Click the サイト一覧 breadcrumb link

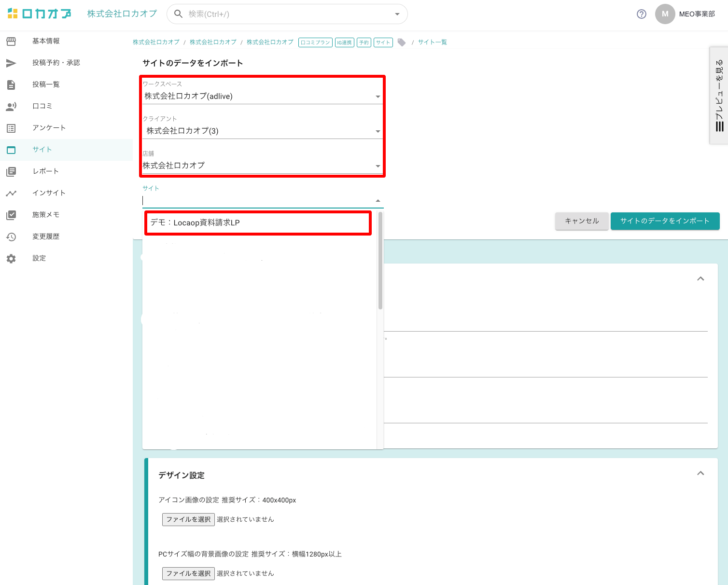(x=432, y=42)
